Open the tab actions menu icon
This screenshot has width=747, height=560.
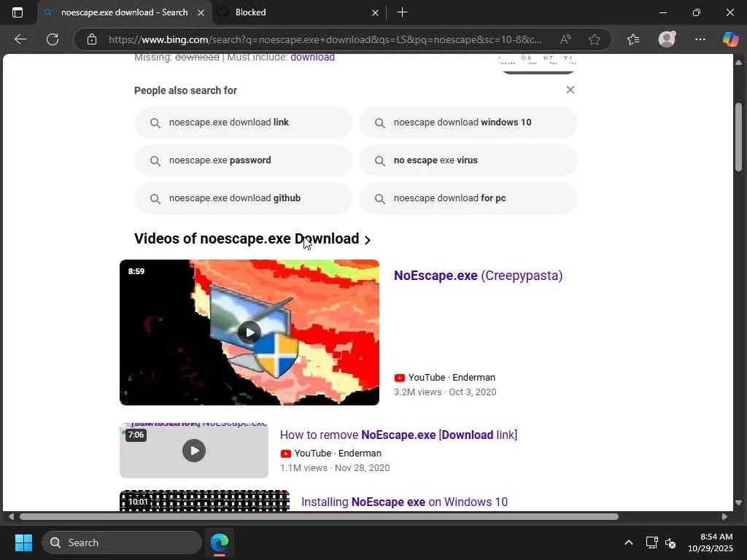point(18,12)
